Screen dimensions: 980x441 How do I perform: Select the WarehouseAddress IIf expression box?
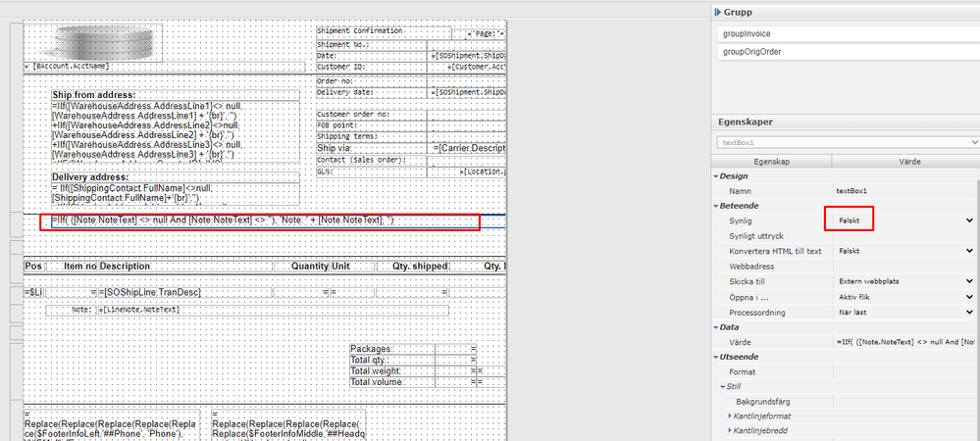[x=176, y=132]
